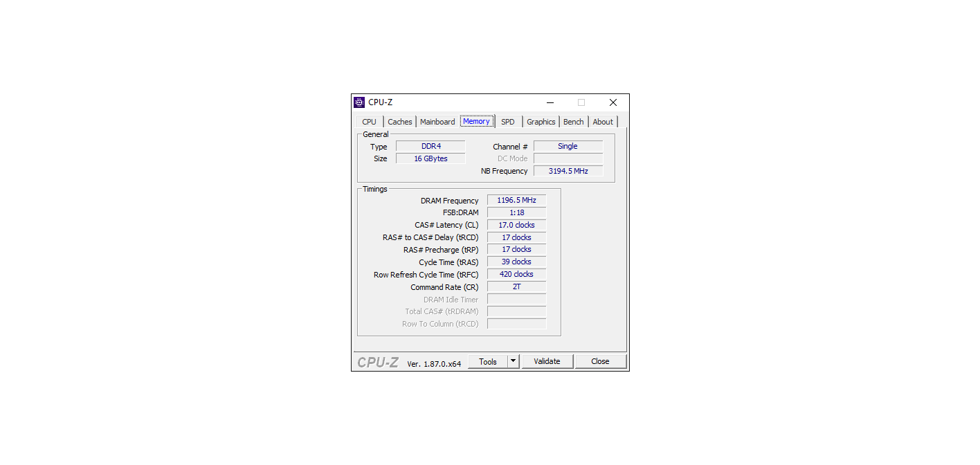Select the Memory tab

[x=477, y=121]
